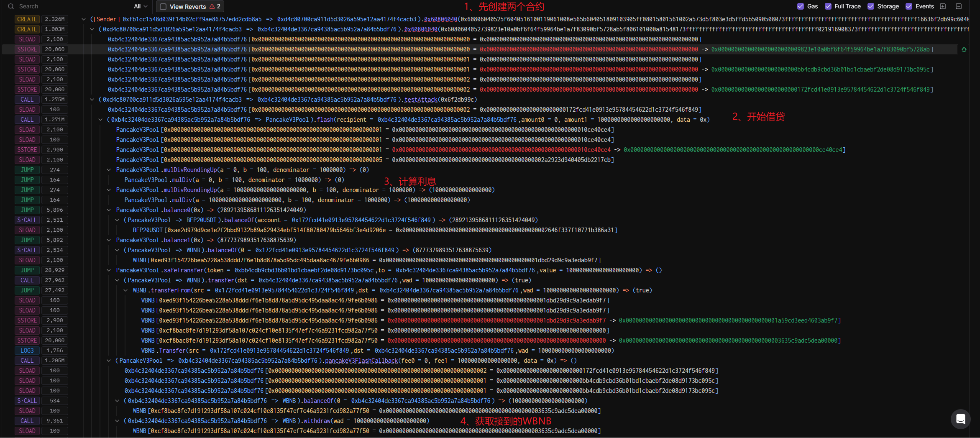
Task: Click the withdraw function name
Action: pyautogui.click(x=316, y=421)
